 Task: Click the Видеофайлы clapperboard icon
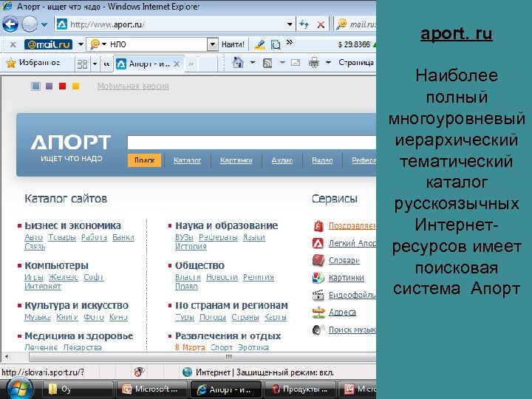pyautogui.click(x=318, y=295)
